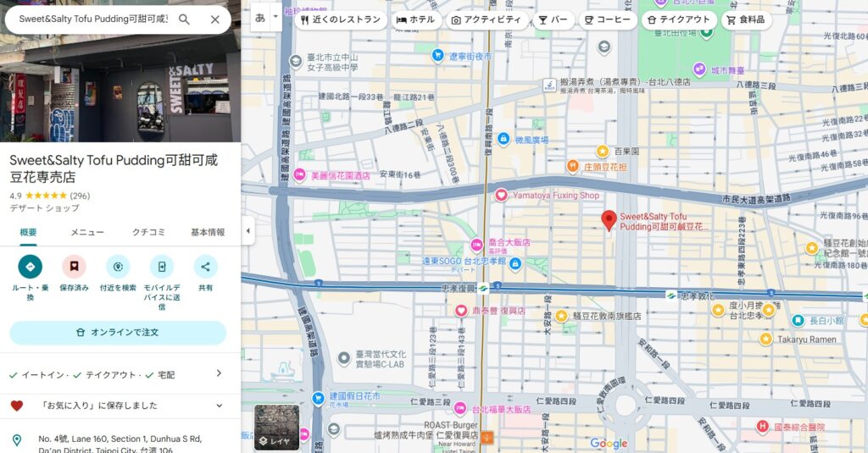This screenshot has height=453, width=868.
Task: Toggle the ホテル category filter chip
Action: (x=416, y=19)
